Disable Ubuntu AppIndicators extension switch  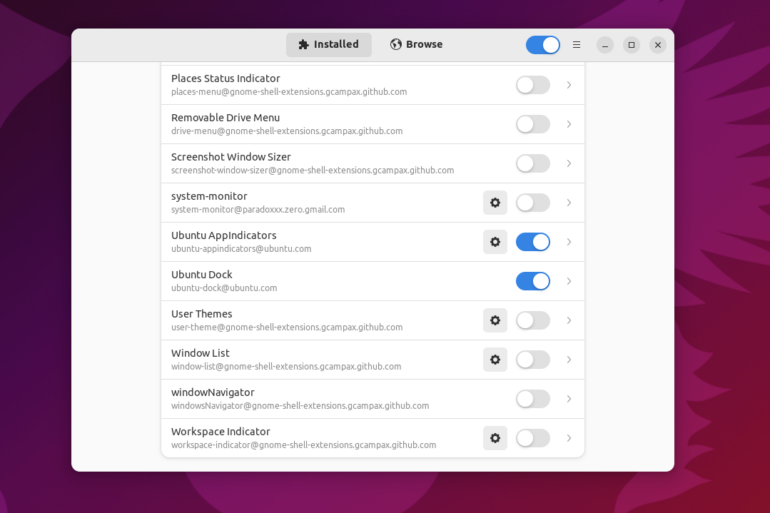click(x=533, y=242)
